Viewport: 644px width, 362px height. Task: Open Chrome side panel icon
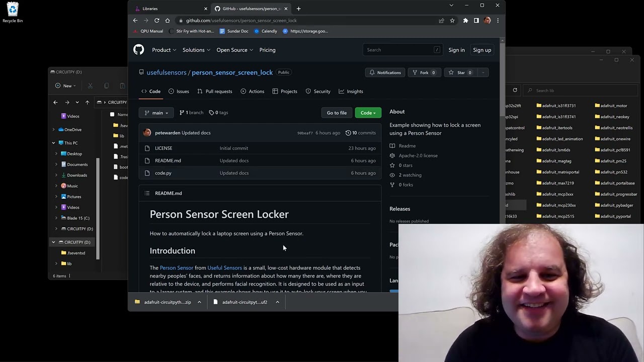point(476,21)
